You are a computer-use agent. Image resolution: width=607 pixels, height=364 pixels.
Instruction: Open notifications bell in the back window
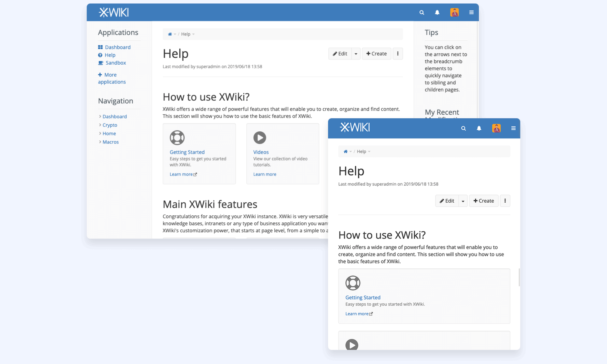click(x=437, y=12)
